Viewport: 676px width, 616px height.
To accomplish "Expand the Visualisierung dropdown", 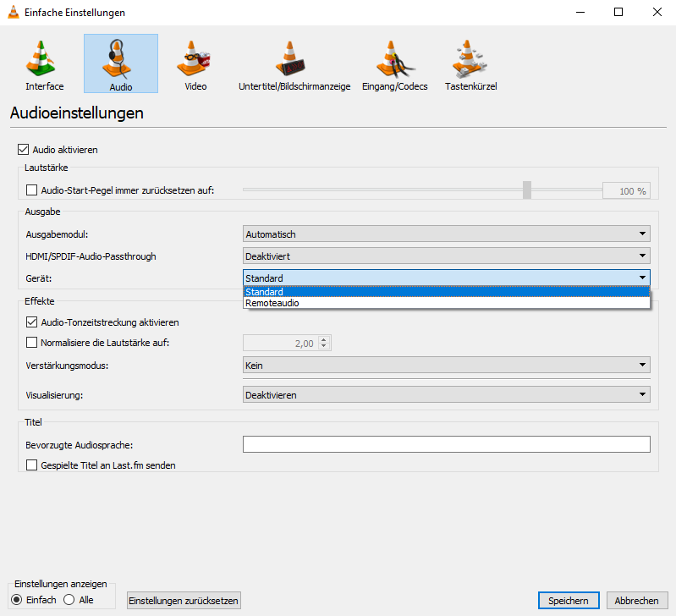I will [x=446, y=394].
